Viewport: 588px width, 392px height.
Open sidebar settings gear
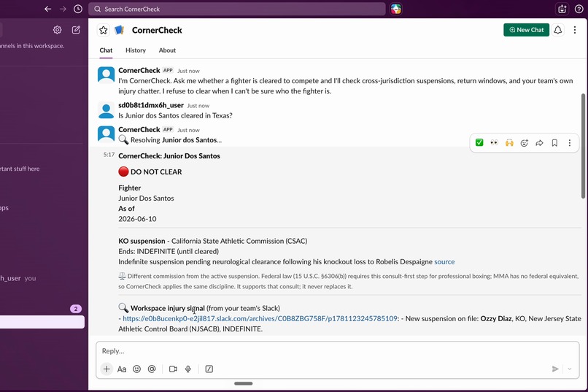57,30
